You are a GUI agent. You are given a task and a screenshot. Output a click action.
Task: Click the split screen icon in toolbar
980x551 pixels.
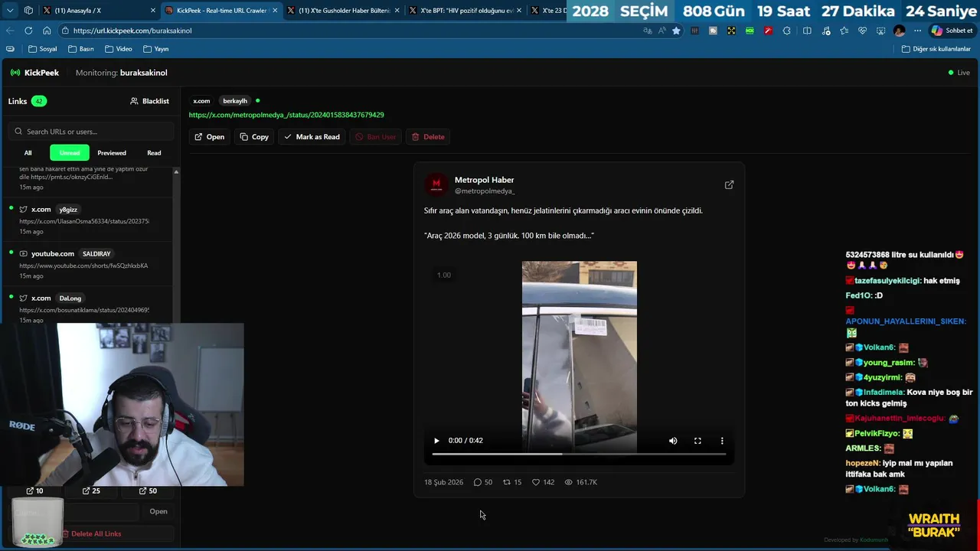pos(807,31)
